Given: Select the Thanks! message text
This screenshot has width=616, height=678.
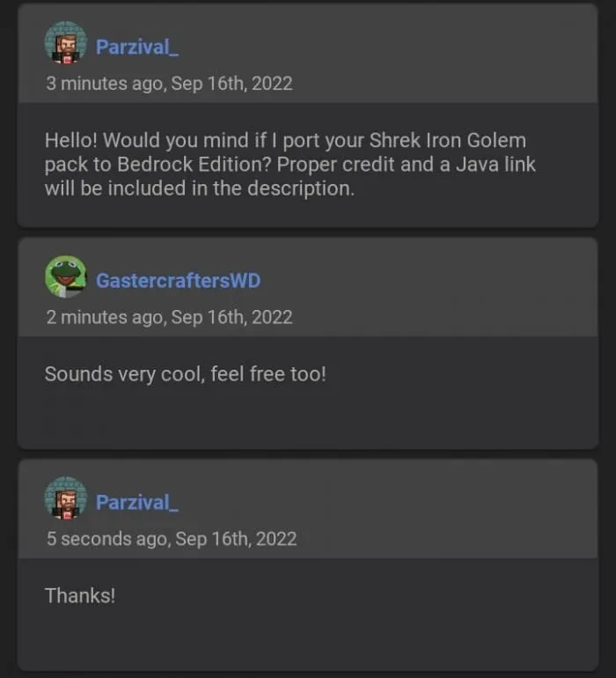Looking at the screenshot, I should [x=80, y=596].
